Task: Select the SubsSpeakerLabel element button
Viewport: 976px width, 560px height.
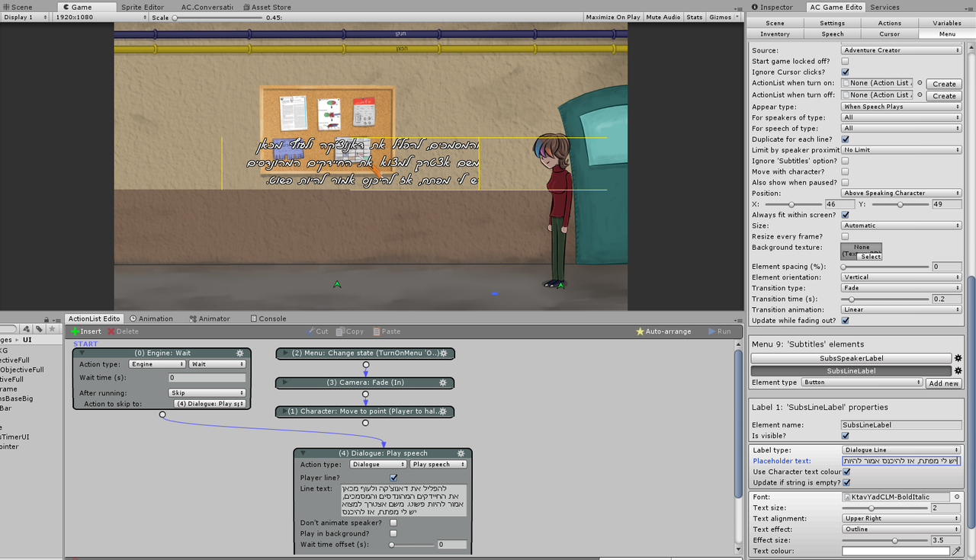Action: (851, 358)
